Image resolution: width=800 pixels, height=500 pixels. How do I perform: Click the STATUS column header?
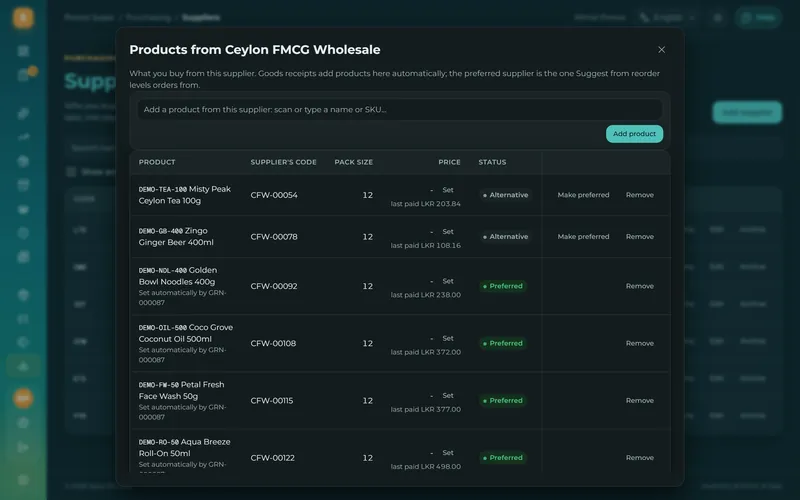pos(492,162)
